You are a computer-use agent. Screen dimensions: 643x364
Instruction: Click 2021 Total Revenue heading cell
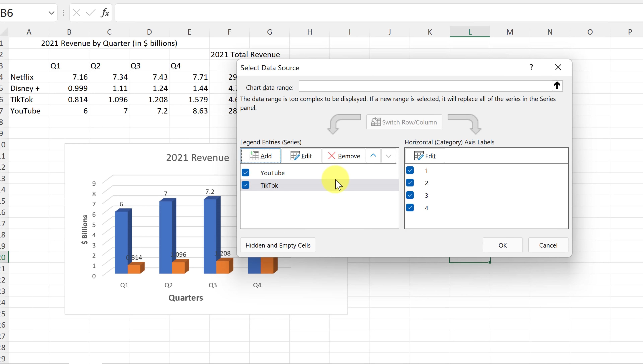tap(245, 55)
